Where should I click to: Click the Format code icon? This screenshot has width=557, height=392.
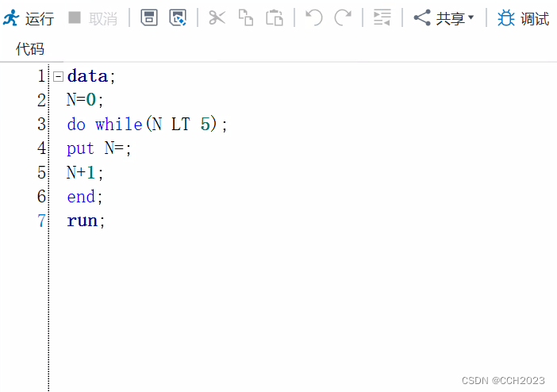tap(382, 17)
